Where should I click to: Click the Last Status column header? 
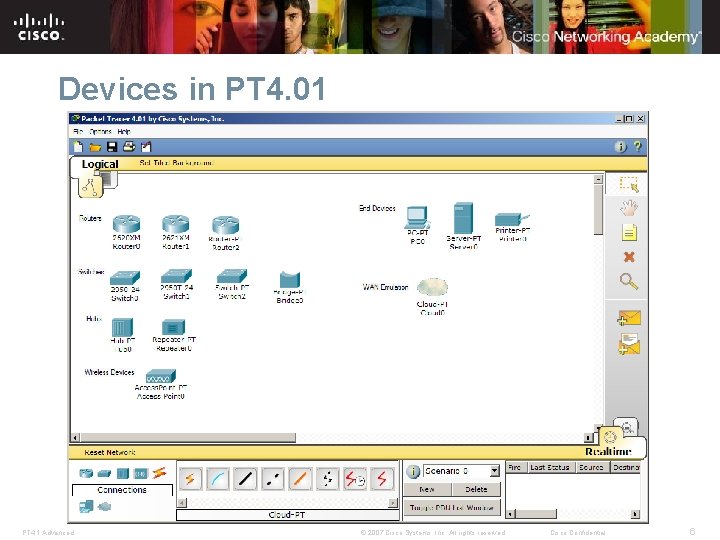(550, 467)
